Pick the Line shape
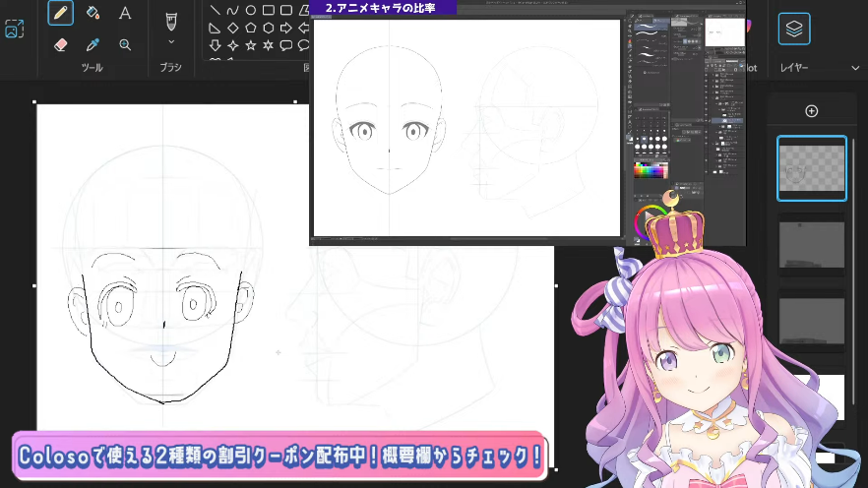Viewport: 868px width, 488px height. (x=215, y=10)
